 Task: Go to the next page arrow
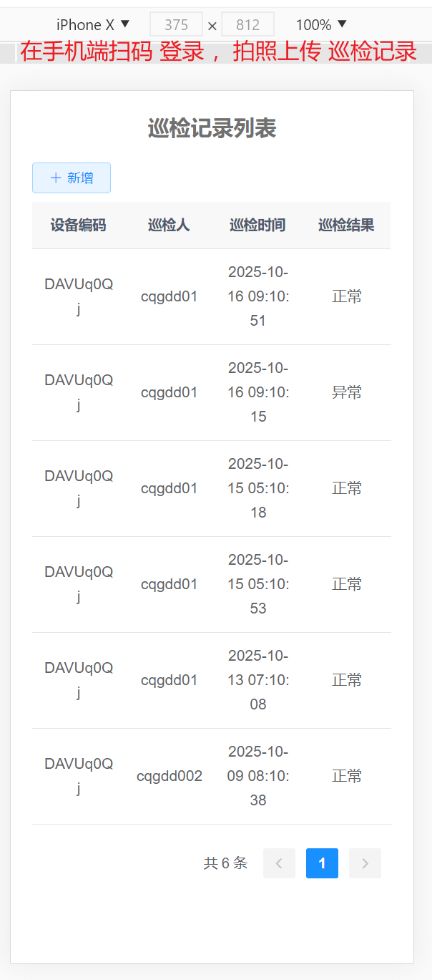pos(365,863)
